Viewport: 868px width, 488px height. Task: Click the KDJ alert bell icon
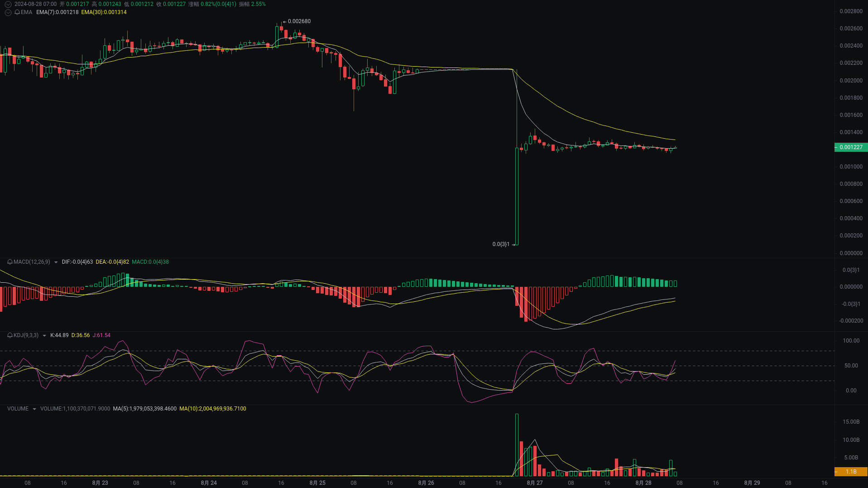click(10, 335)
